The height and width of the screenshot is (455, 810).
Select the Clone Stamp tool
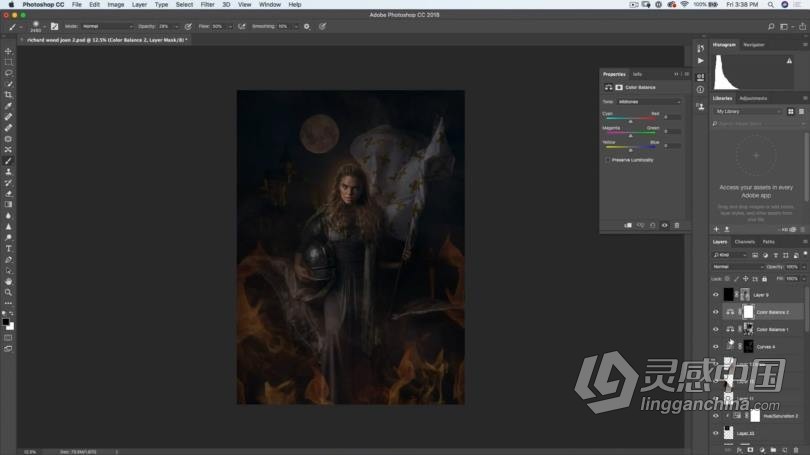pyautogui.click(x=8, y=171)
